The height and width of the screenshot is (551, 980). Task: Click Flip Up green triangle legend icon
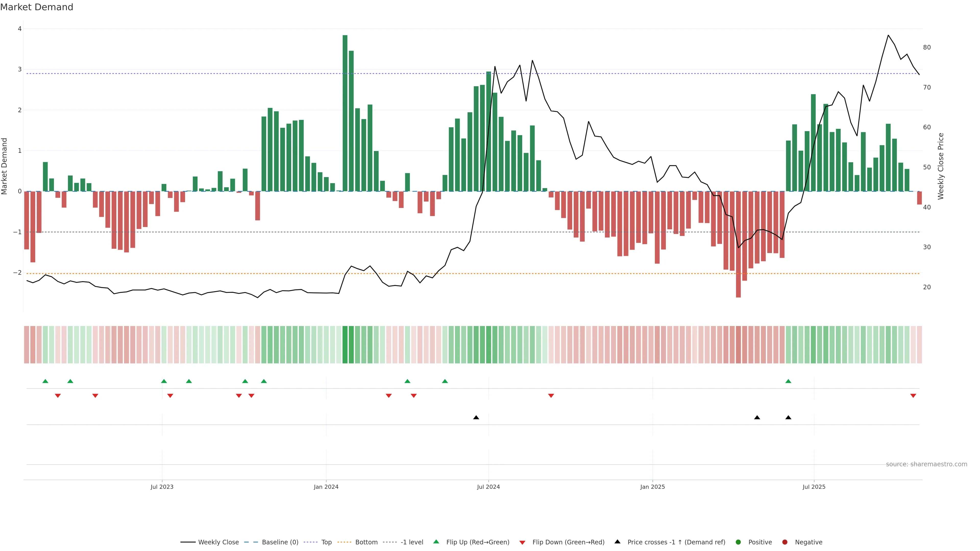(x=436, y=542)
